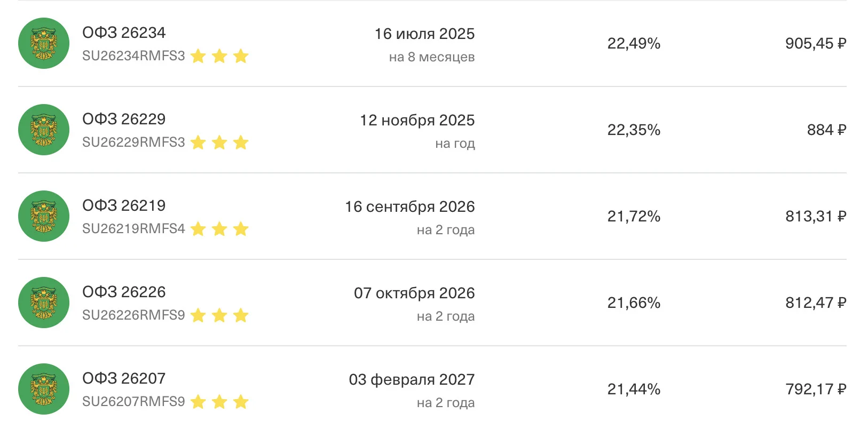Select the ОФЗ 26229 green coat-of-arms icon
Viewport: 868px width, 429px height.
click(44, 130)
